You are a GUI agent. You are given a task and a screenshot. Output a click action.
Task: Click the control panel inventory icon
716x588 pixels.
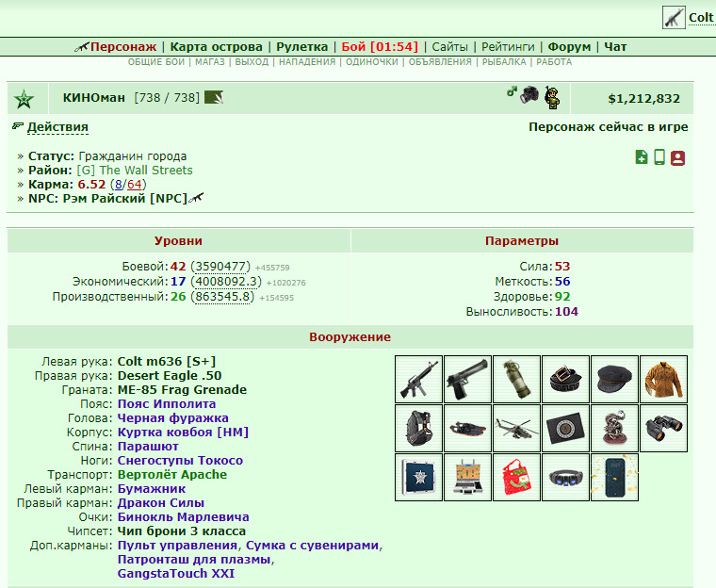coord(467,477)
